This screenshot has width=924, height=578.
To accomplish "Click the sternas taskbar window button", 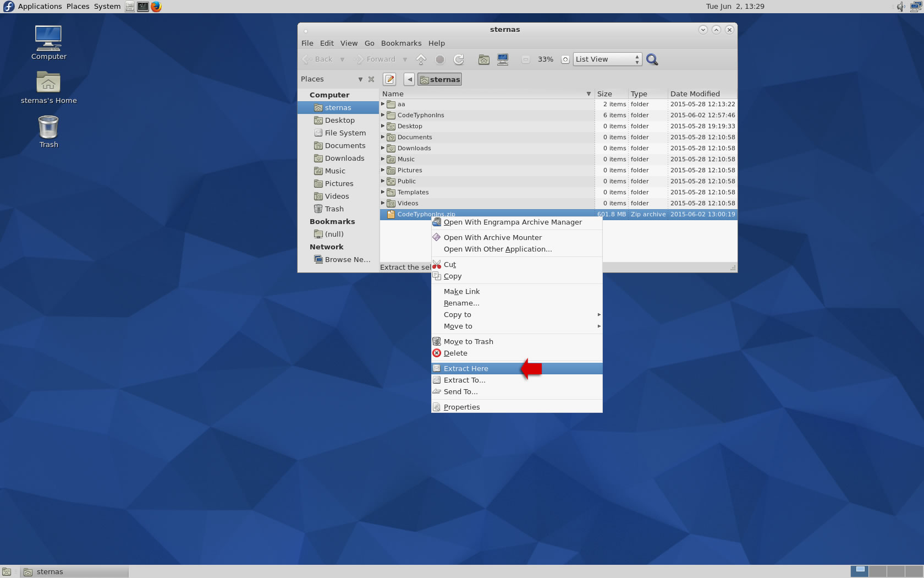I will (x=74, y=572).
